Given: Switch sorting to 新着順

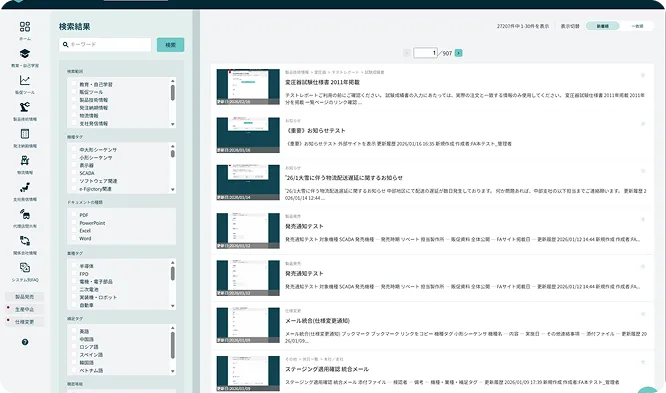Looking at the screenshot, I should pos(602,26).
